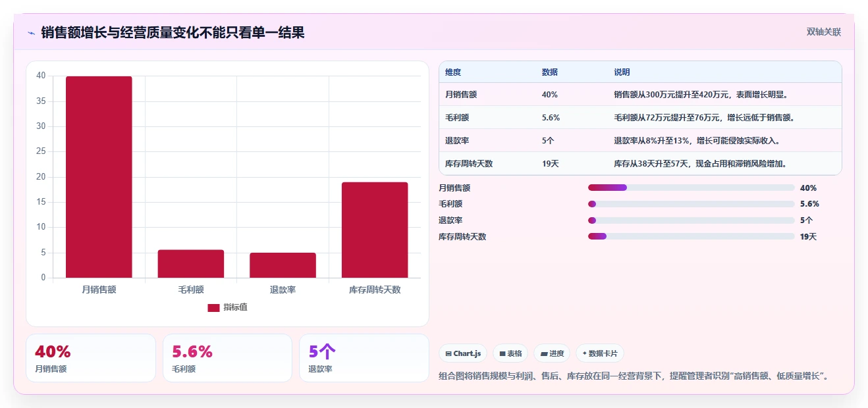This screenshot has width=868, height=408.
Task: Click the 月销售额 bar in chart
Action: pos(99,177)
